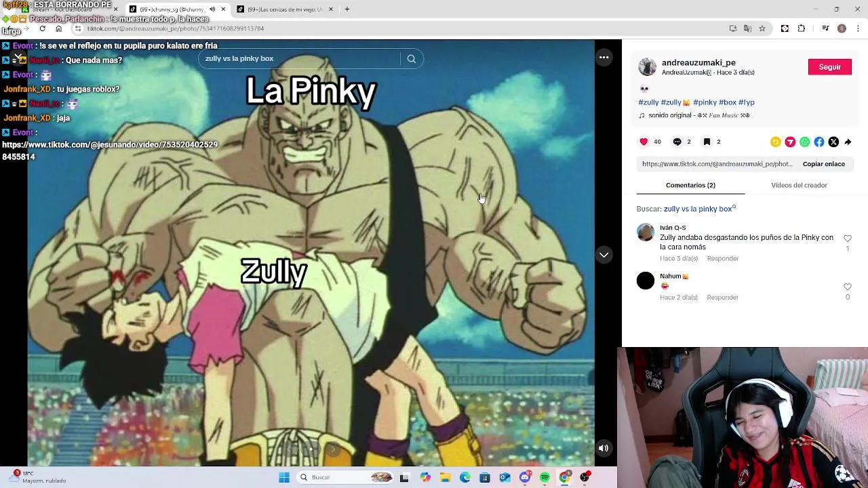Open comments via the speech bubble icon
The image size is (868, 488).
tap(677, 142)
